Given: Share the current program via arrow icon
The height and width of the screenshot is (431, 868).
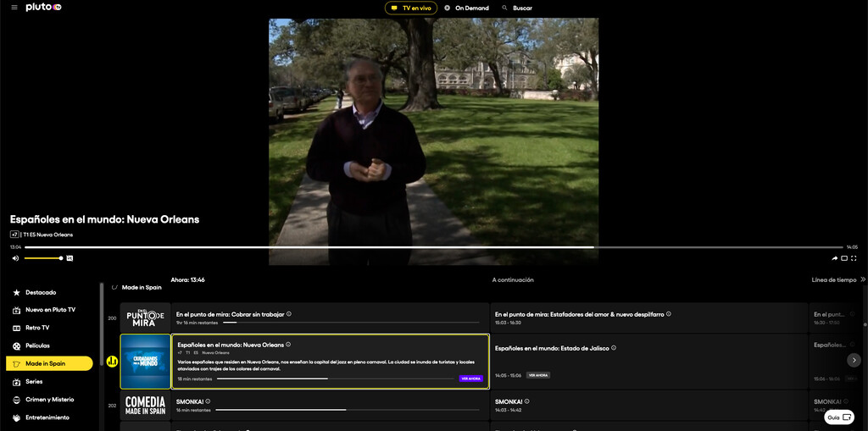Looking at the screenshot, I should (834, 258).
